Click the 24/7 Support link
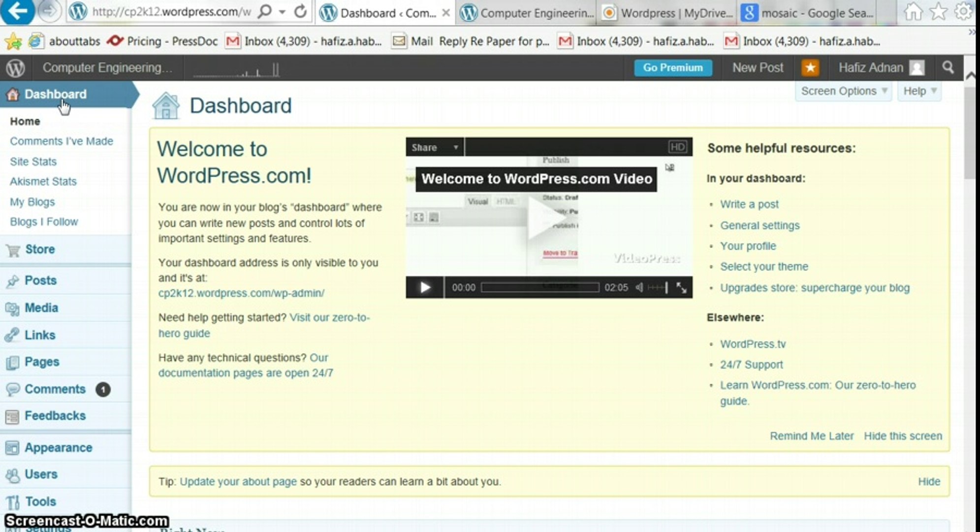Screen dimensions: 980x532 tap(751, 365)
